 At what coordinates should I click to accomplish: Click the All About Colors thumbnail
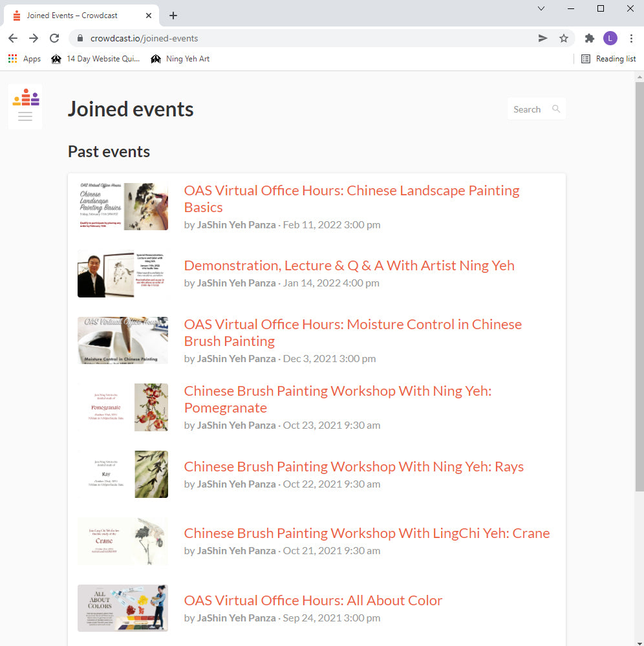[x=123, y=608]
